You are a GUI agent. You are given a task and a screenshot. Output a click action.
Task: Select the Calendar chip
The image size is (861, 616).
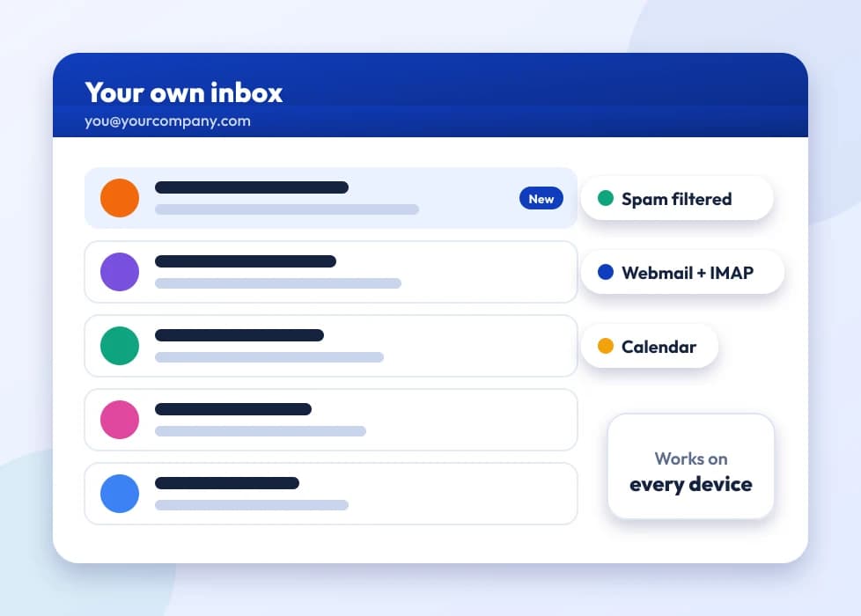click(650, 347)
